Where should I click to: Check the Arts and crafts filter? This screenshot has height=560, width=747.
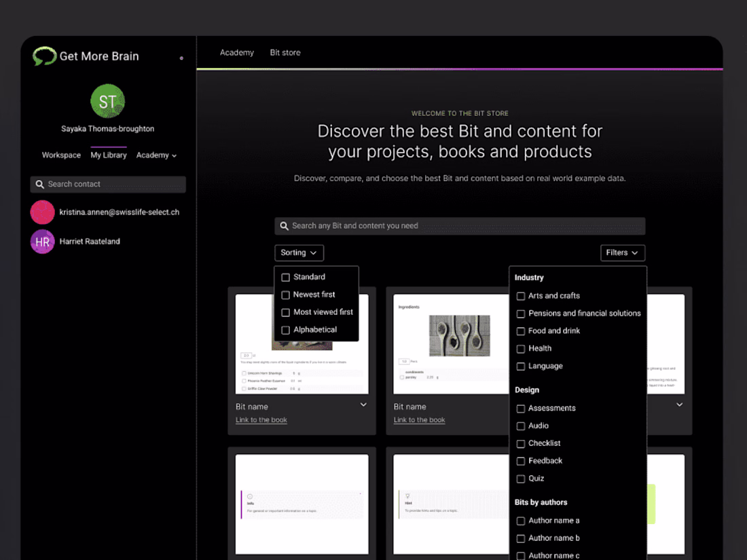click(521, 296)
